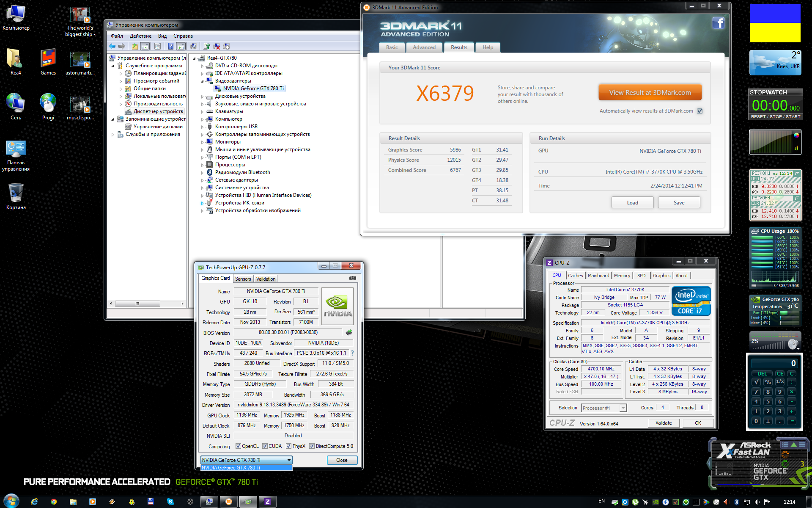Expand the Процессоры device tree node

coord(202,165)
